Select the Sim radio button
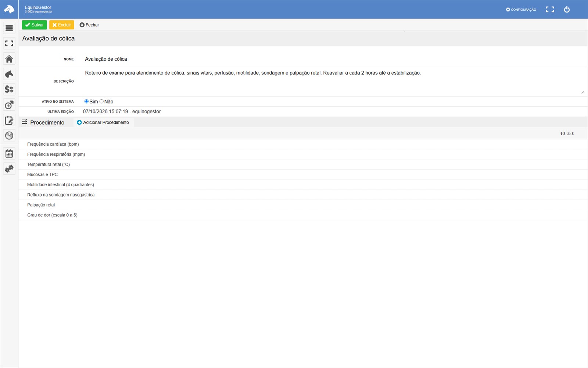The image size is (588, 368). point(86,101)
